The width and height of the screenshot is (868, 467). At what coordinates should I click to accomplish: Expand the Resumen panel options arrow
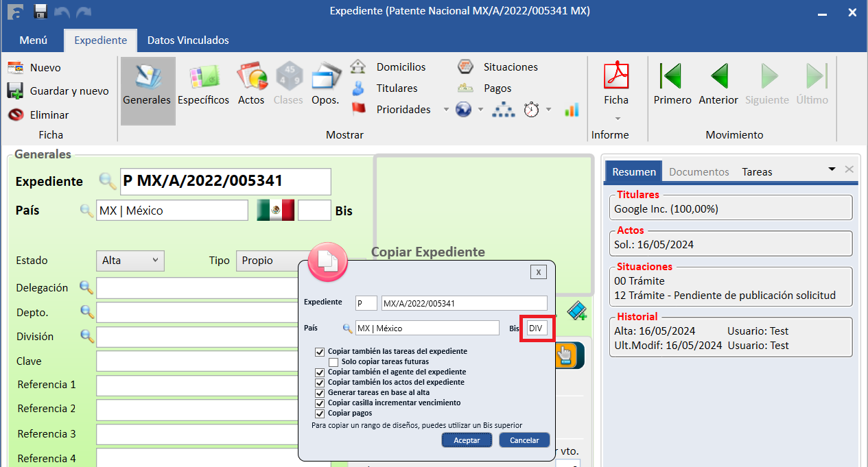(832, 169)
